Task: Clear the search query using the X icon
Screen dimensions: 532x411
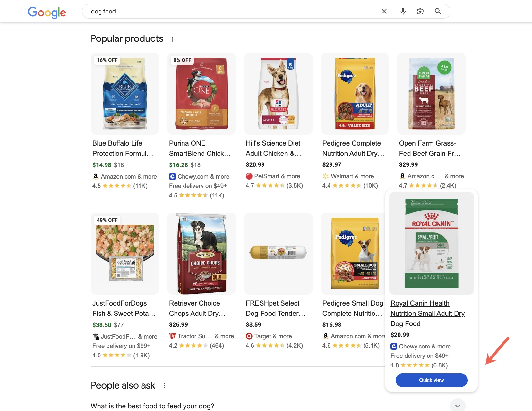Action: [384, 11]
